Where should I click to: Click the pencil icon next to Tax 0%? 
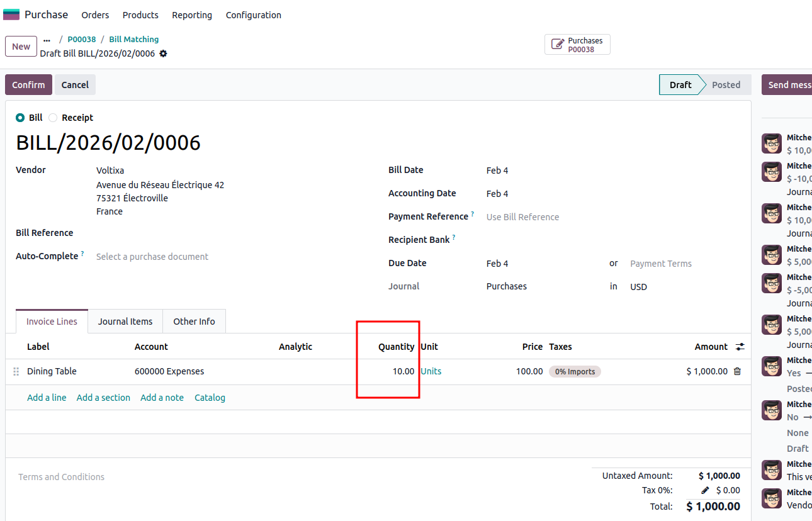pos(705,490)
